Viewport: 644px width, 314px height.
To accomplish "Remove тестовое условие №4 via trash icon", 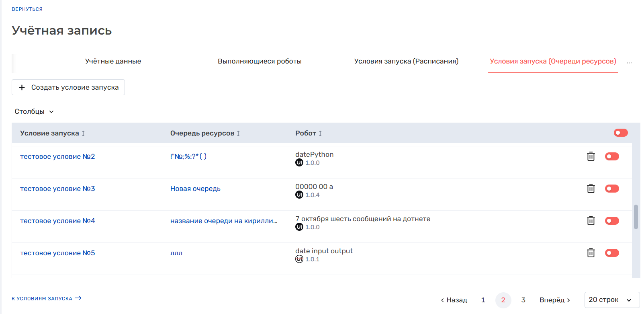I will (x=591, y=221).
